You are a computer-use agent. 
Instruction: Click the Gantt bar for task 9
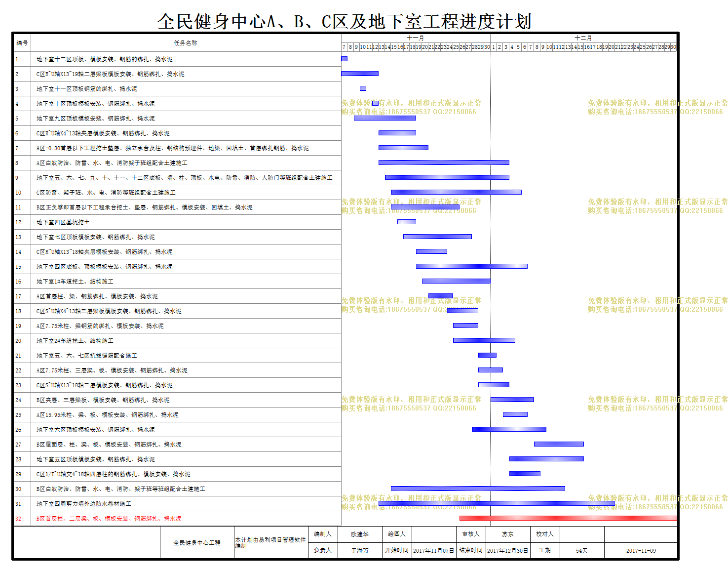(447, 177)
